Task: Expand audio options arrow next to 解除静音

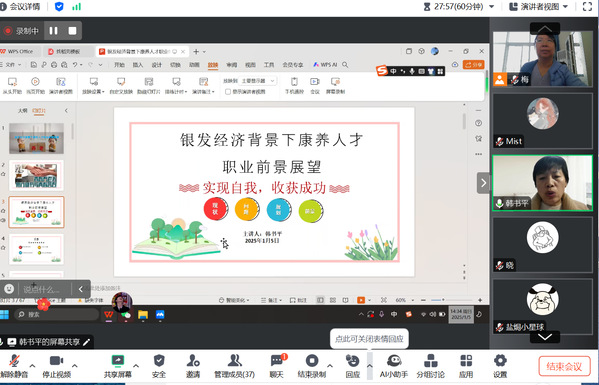Action: tap(32, 366)
